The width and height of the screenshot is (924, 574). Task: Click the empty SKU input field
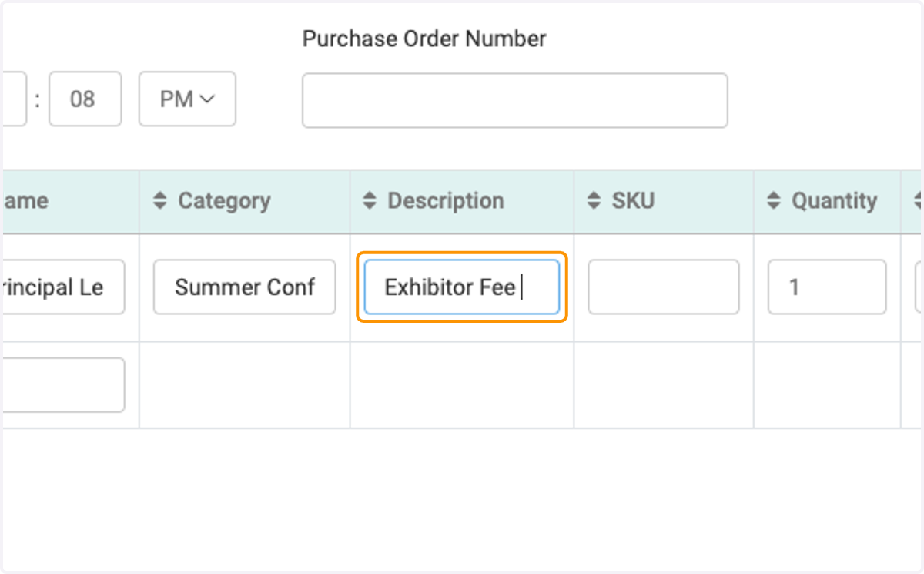(x=664, y=287)
